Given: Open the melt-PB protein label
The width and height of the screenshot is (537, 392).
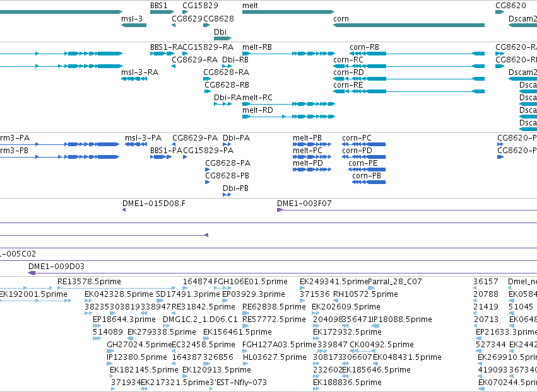Looking at the screenshot, I should 307,138.
